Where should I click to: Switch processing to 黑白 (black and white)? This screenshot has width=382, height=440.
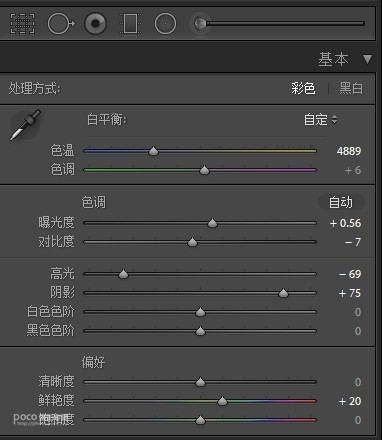[x=351, y=89]
